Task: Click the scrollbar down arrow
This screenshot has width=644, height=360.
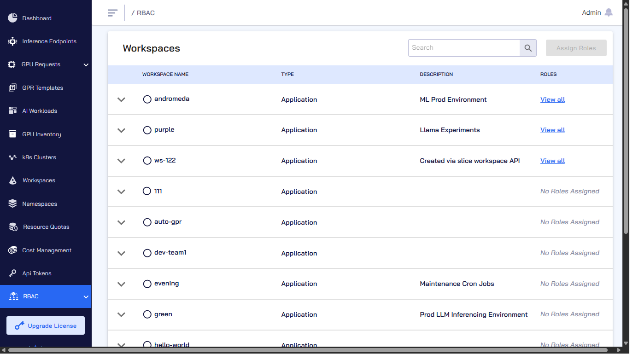Action: pyautogui.click(x=626, y=343)
